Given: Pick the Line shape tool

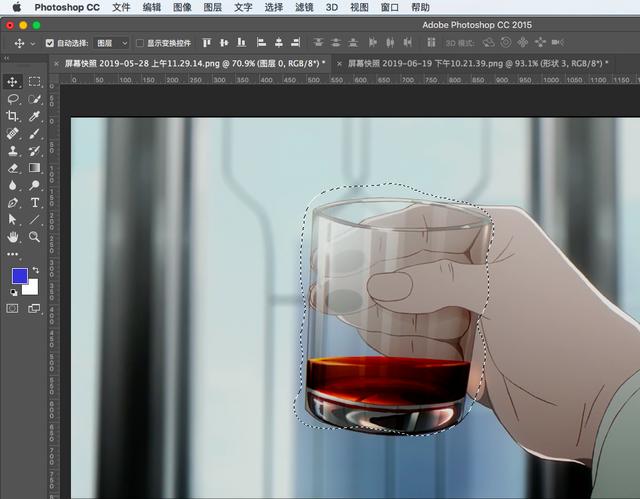Looking at the screenshot, I should point(35,220).
